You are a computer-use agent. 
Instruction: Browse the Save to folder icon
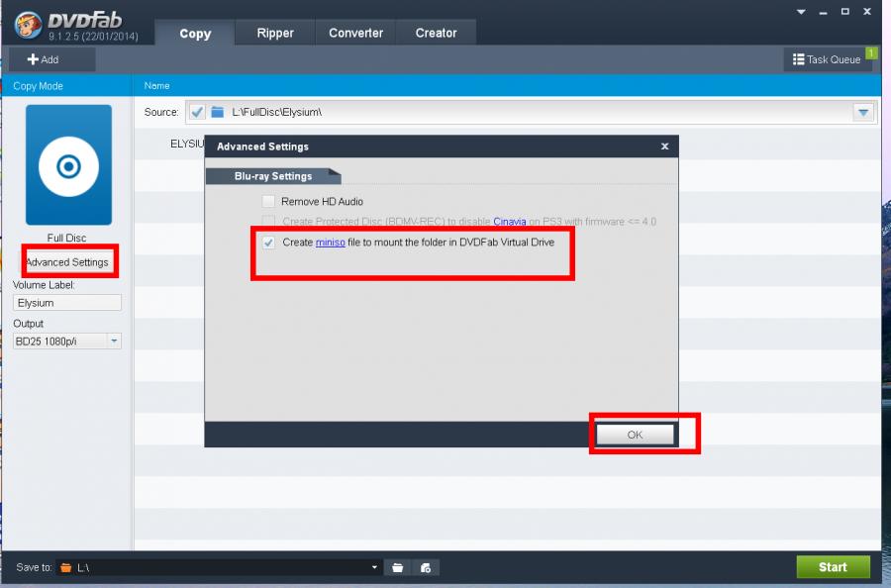(x=398, y=567)
